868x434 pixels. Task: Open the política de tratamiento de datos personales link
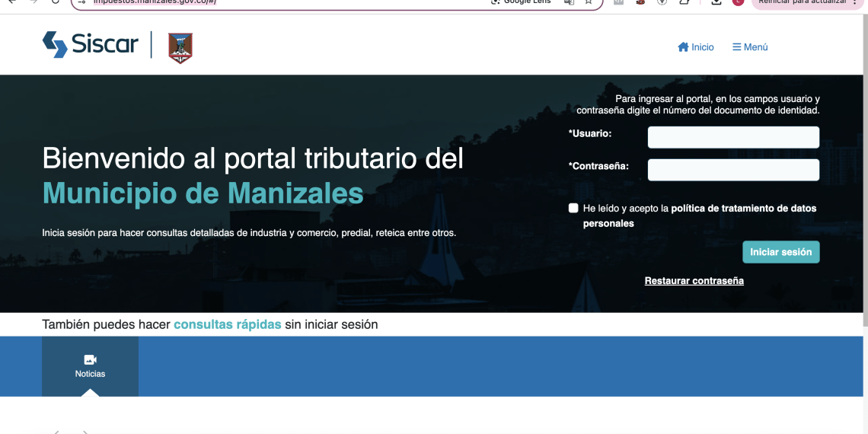point(700,216)
